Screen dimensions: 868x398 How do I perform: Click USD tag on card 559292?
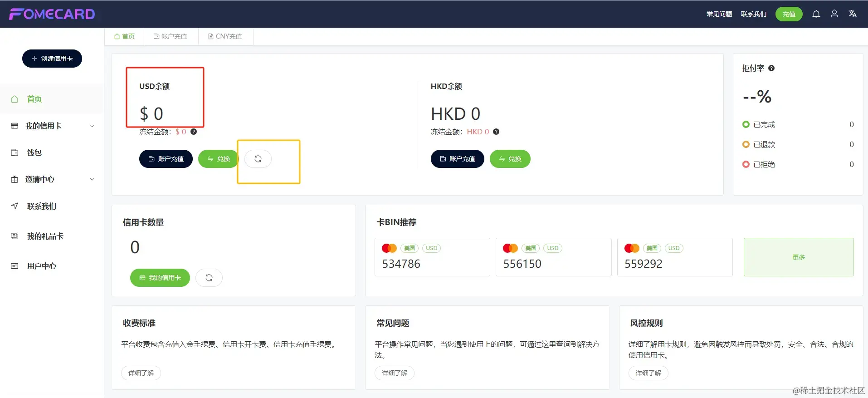pos(674,248)
